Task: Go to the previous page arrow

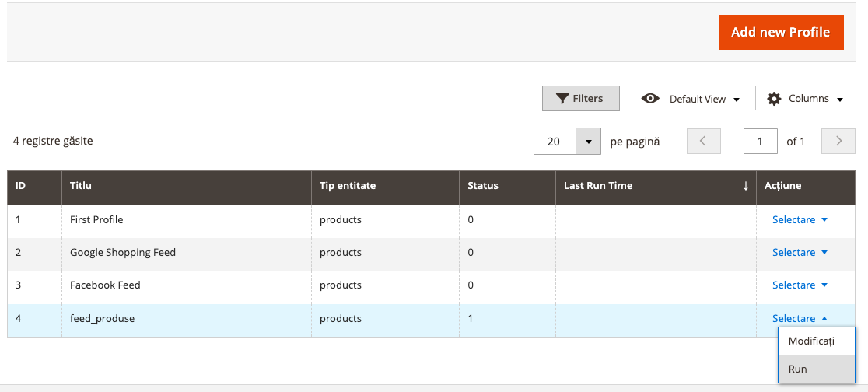Action: 704,142
